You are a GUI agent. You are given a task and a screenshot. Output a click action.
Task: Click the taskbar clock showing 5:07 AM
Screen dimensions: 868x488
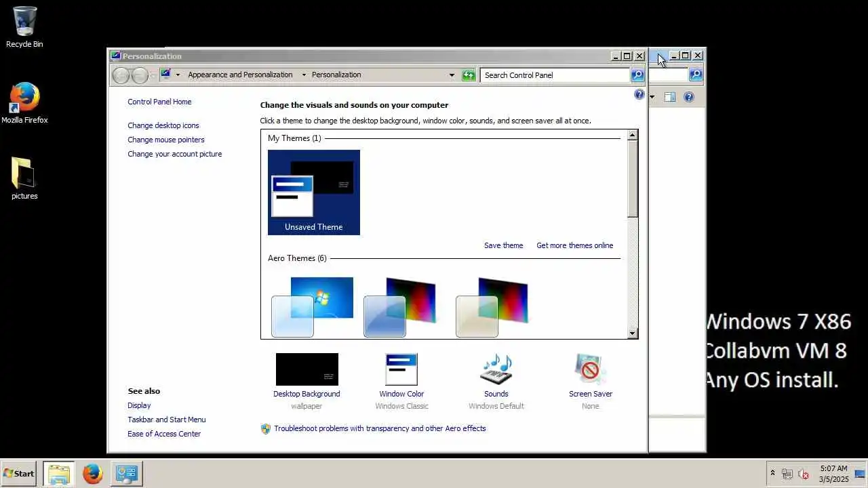point(833,474)
